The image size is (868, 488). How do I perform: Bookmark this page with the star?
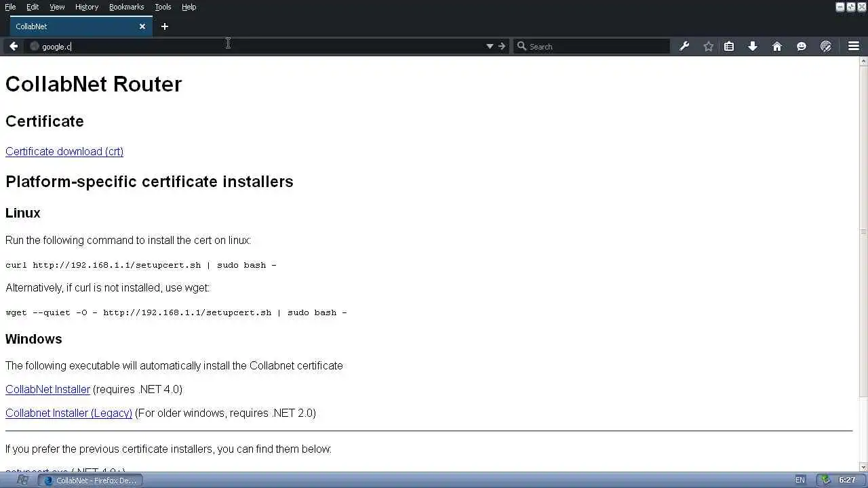pyautogui.click(x=709, y=46)
